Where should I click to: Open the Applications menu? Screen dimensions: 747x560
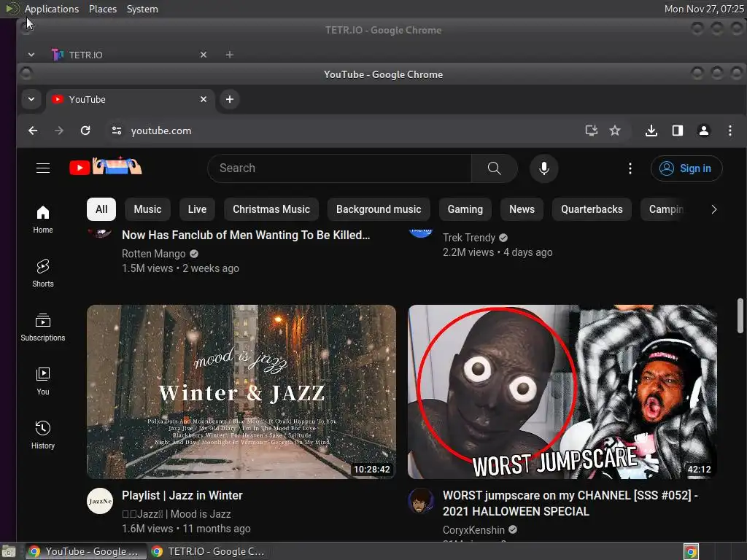click(x=52, y=9)
